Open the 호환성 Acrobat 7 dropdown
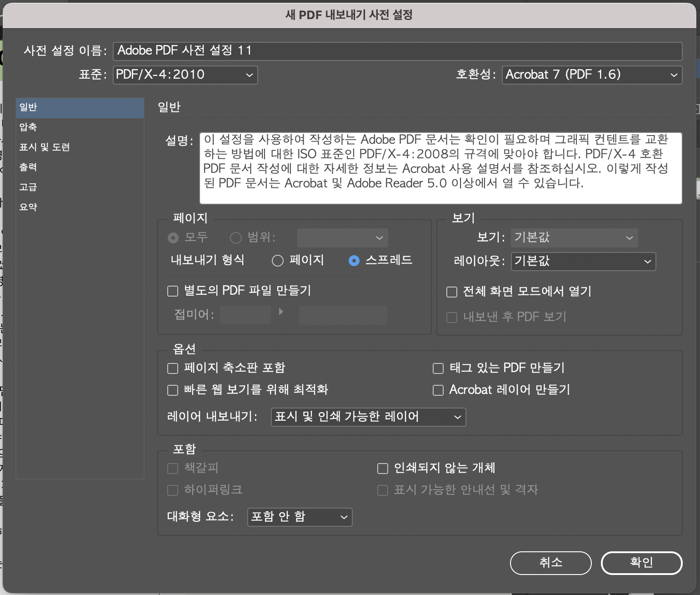 [x=592, y=75]
